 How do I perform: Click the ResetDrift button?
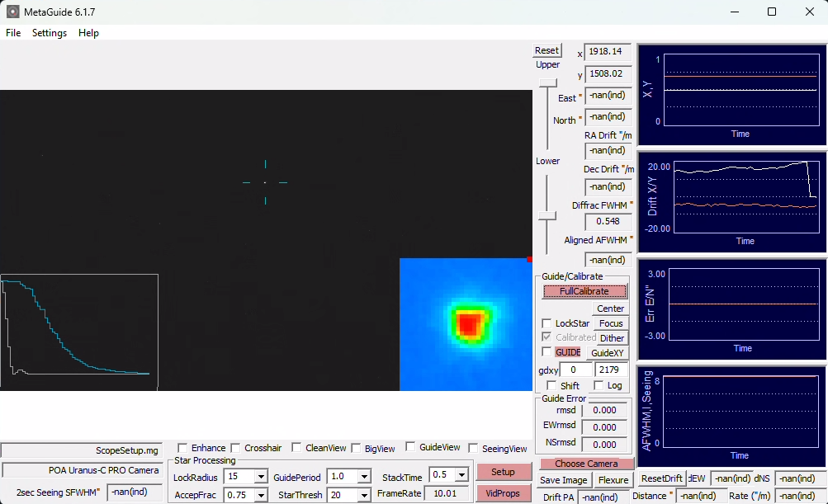coord(662,478)
